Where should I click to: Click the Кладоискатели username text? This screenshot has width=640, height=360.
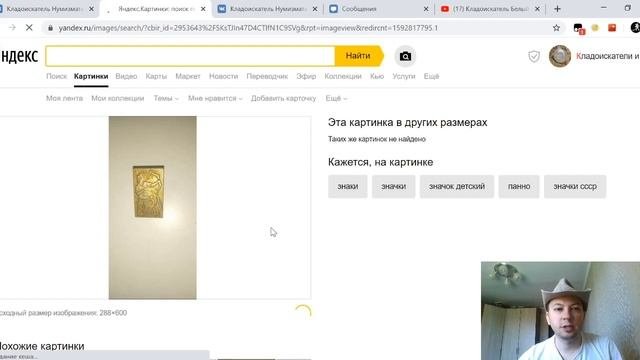coord(608,56)
